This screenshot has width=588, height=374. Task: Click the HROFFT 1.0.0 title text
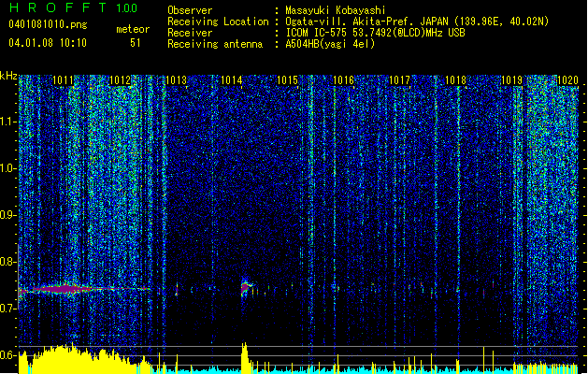click(x=74, y=7)
